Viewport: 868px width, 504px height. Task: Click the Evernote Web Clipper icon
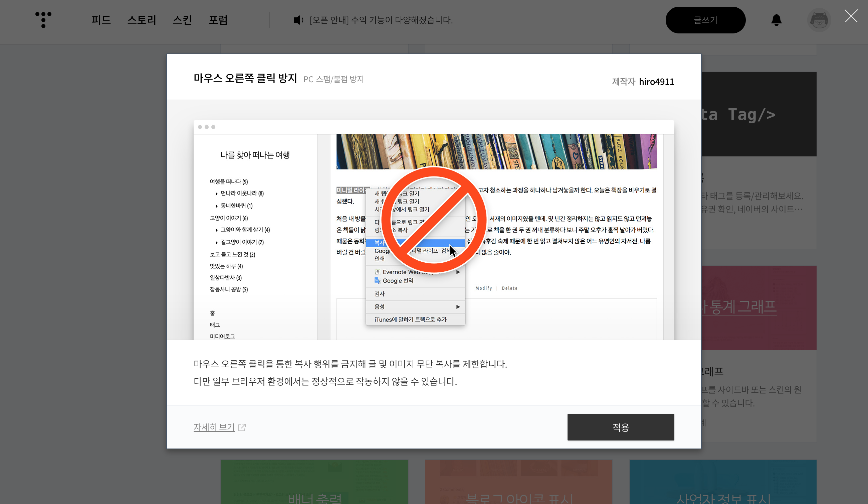pyautogui.click(x=378, y=272)
